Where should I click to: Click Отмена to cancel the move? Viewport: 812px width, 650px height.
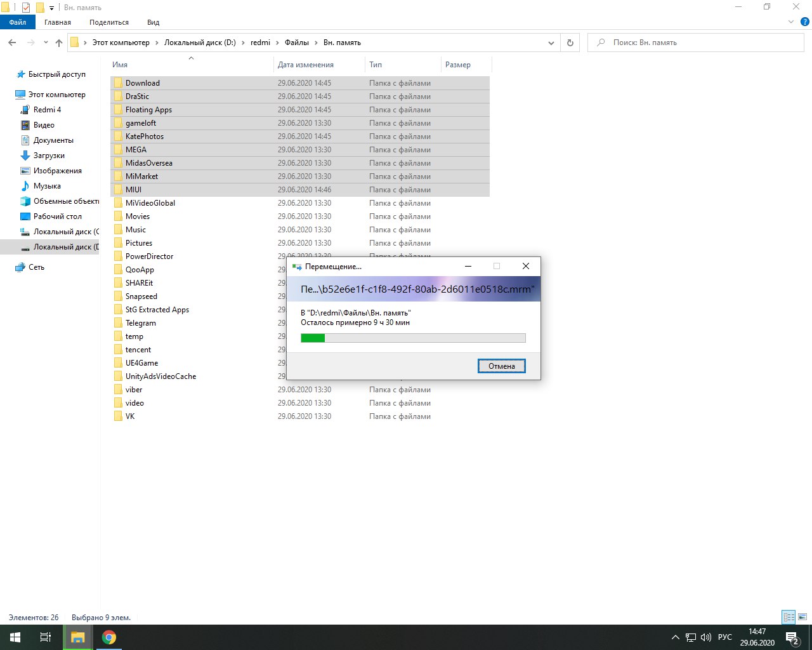tap(502, 366)
